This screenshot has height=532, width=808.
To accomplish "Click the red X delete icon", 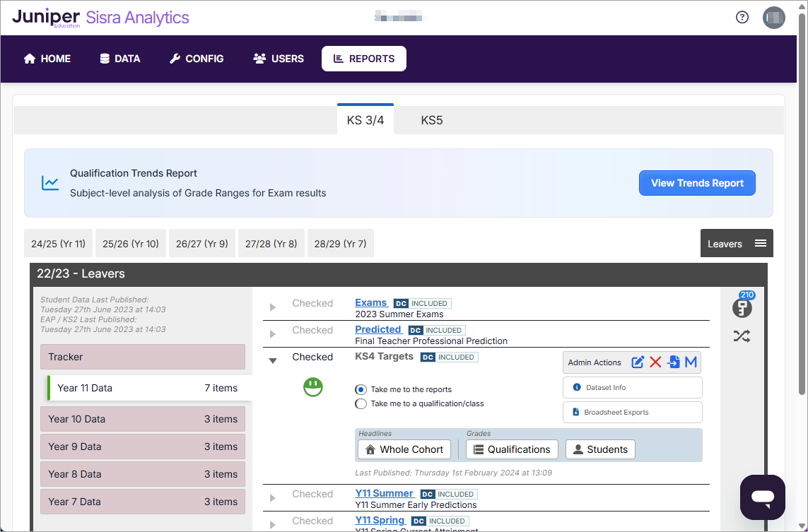I will coord(655,362).
